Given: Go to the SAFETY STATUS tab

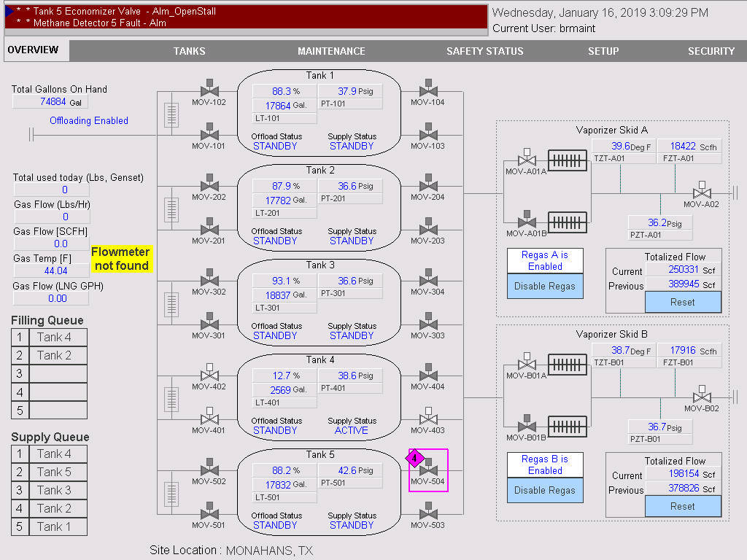Looking at the screenshot, I should point(484,51).
